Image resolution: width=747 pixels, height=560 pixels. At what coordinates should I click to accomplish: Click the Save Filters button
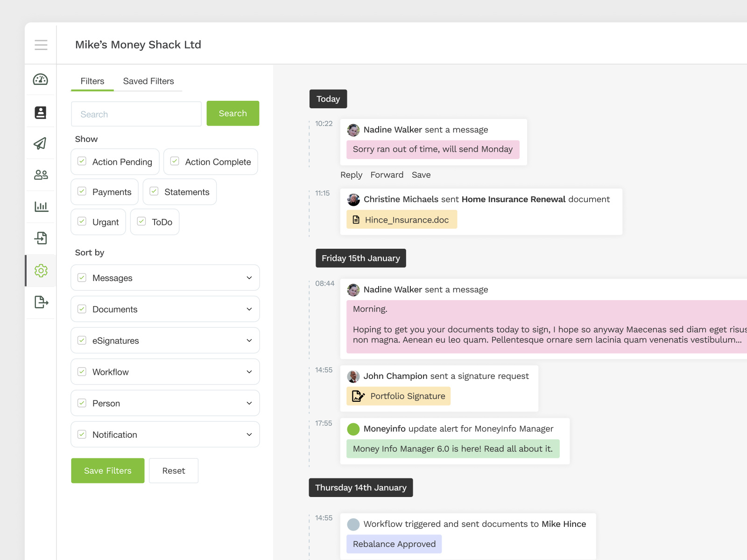107,470
